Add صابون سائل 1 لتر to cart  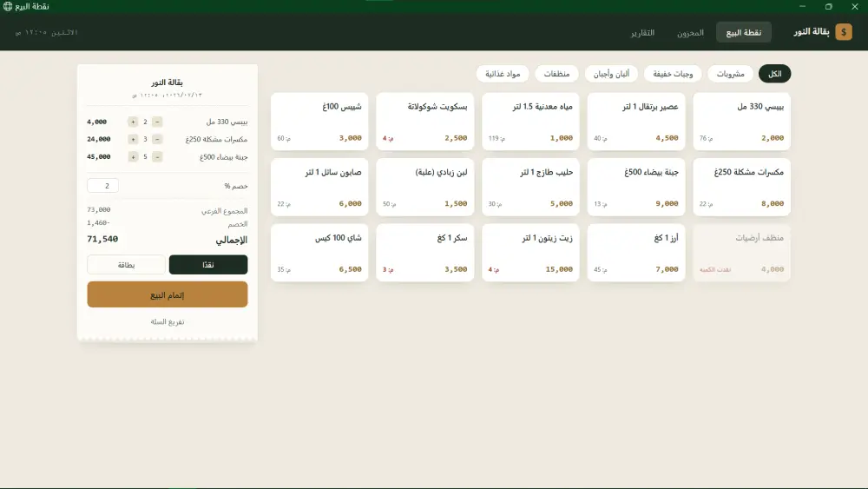[319, 188]
